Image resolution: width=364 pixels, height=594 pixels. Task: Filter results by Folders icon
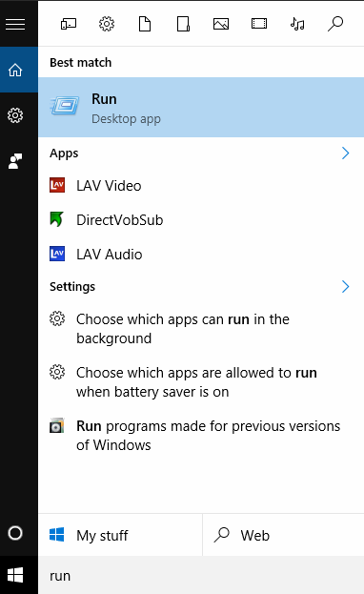(183, 24)
